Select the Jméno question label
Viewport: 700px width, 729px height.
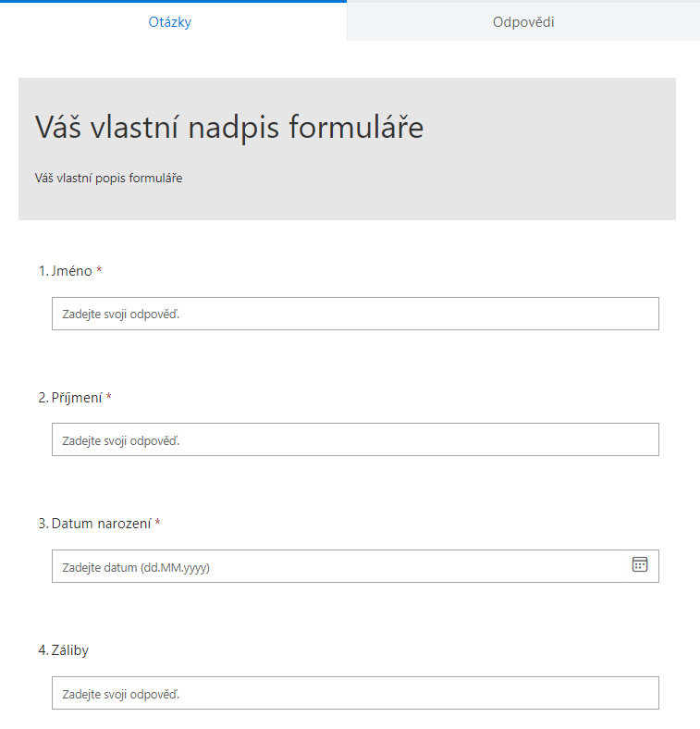tap(72, 270)
